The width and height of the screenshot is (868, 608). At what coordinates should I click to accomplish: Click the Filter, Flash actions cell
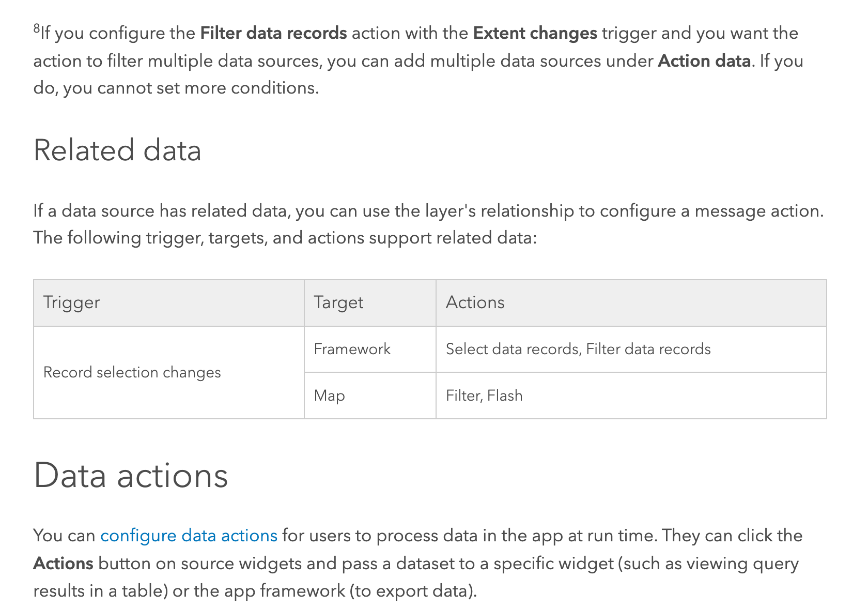(484, 396)
